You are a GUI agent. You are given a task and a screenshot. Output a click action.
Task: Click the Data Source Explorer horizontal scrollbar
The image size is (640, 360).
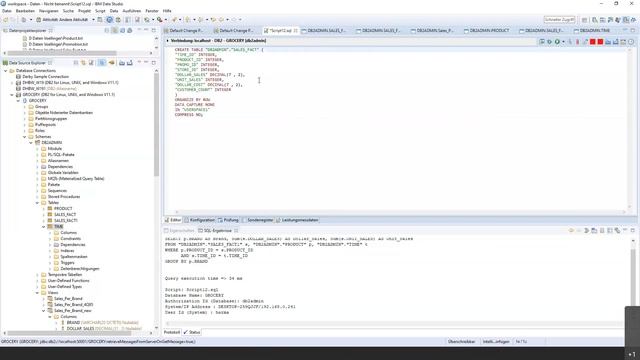click(x=69, y=333)
